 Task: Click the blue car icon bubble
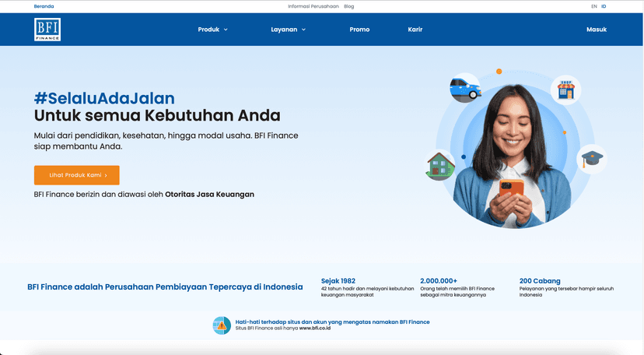[465, 88]
